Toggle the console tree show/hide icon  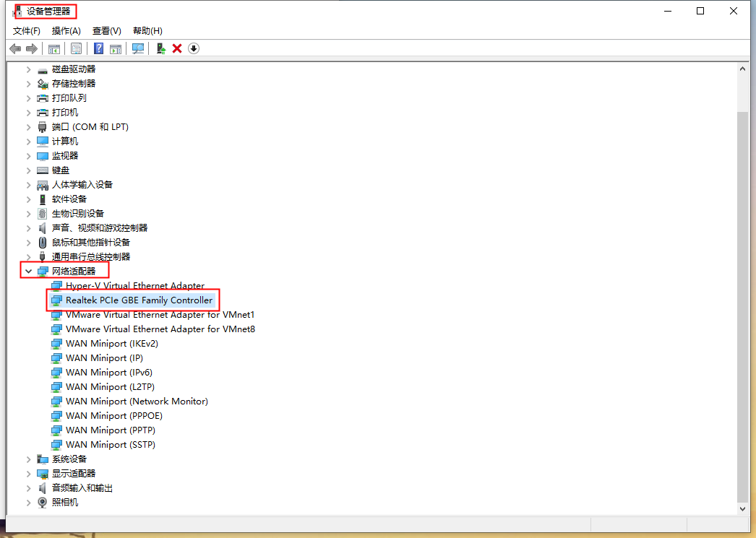(x=54, y=48)
